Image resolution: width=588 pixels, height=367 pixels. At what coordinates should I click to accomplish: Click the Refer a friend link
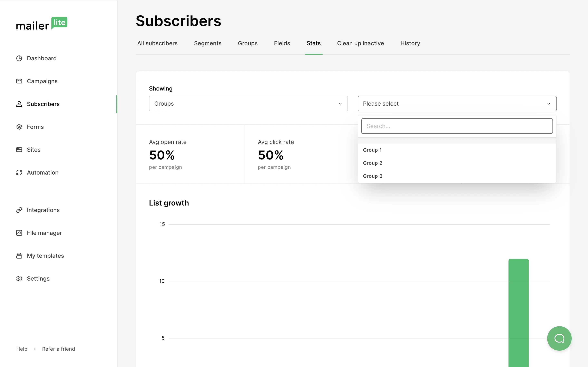(58, 349)
